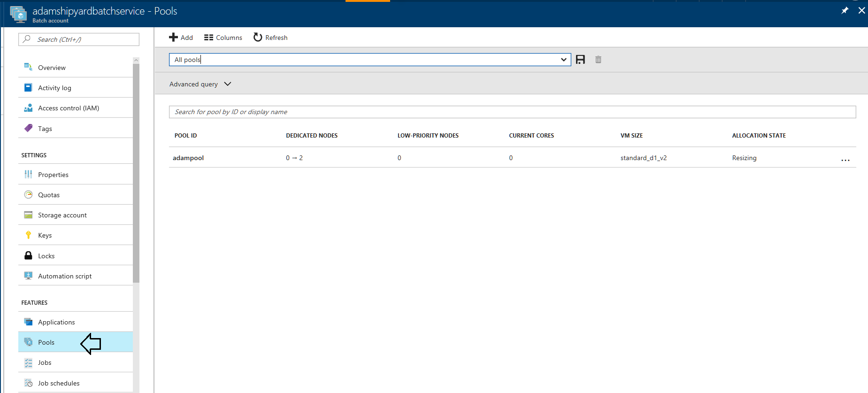Click the sidebar scroll up arrow
The image size is (868, 393).
pos(136,60)
